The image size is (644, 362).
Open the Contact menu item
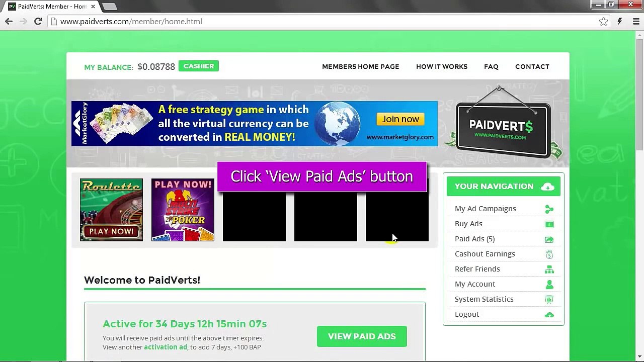532,66
